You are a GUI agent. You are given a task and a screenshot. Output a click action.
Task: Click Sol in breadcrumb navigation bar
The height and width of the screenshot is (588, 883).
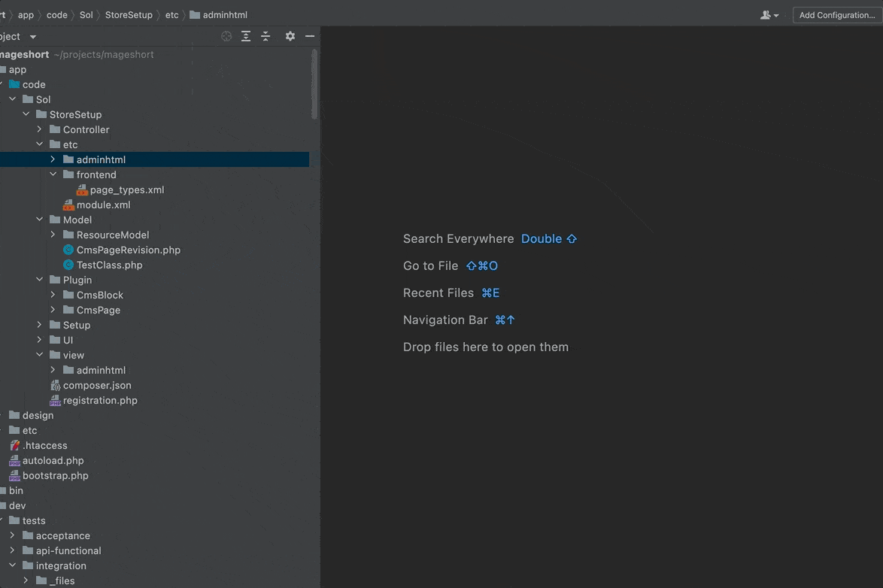tap(86, 15)
